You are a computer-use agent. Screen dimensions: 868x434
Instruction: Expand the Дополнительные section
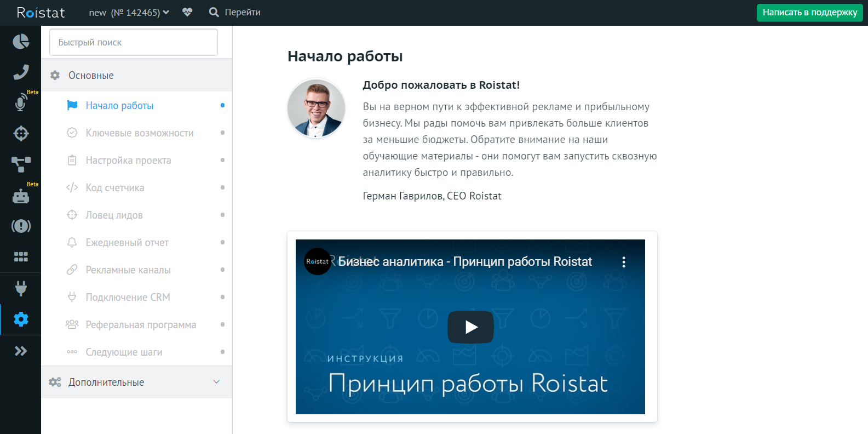pyautogui.click(x=137, y=382)
